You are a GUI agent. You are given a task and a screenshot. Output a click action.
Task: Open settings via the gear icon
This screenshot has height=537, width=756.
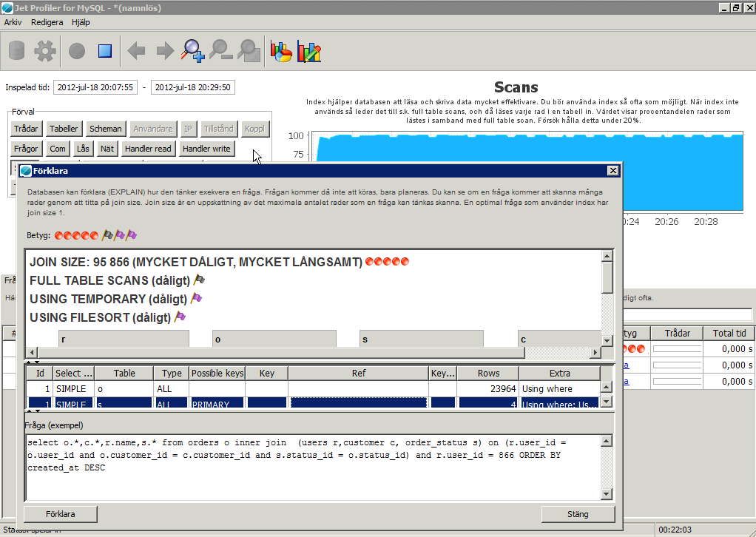45,50
